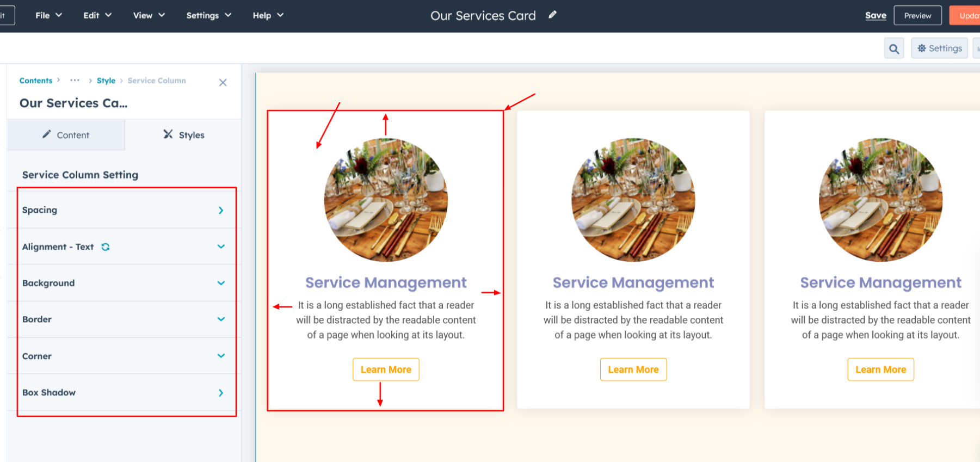Click the Save link
Image resolution: width=980 pixels, height=462 pixels.
tap(876, 15)
